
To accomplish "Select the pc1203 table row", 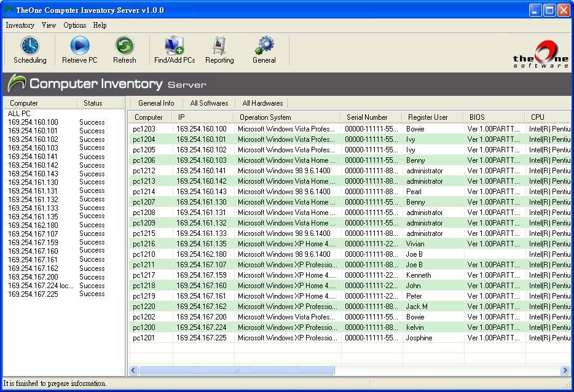I will point(351,129).
